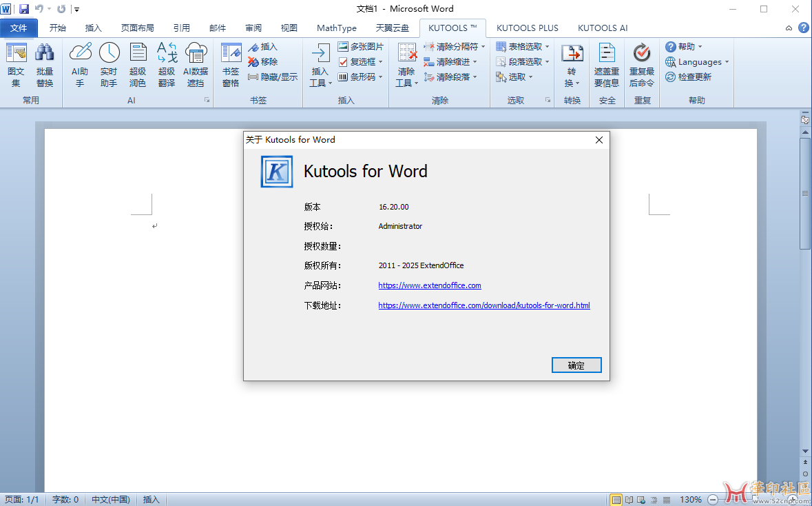Image resolution: width=812 pixels, height=506 pixels.
Task: Switch to full-screen reading view in status bar
Action: point(629,500)
